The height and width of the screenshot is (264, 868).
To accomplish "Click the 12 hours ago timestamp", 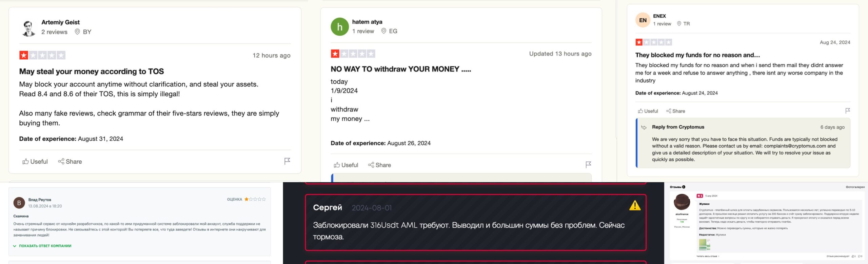I will tap(272, 56).
